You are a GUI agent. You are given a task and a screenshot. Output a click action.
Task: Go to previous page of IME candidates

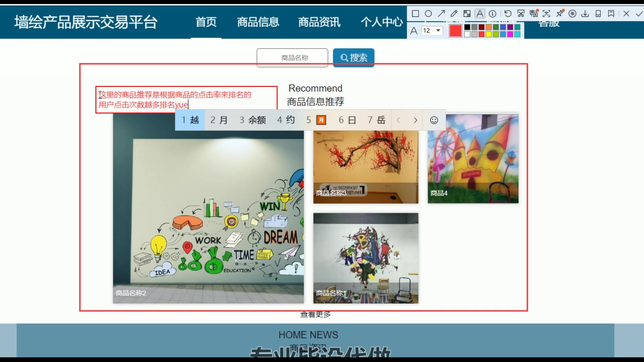398,120
